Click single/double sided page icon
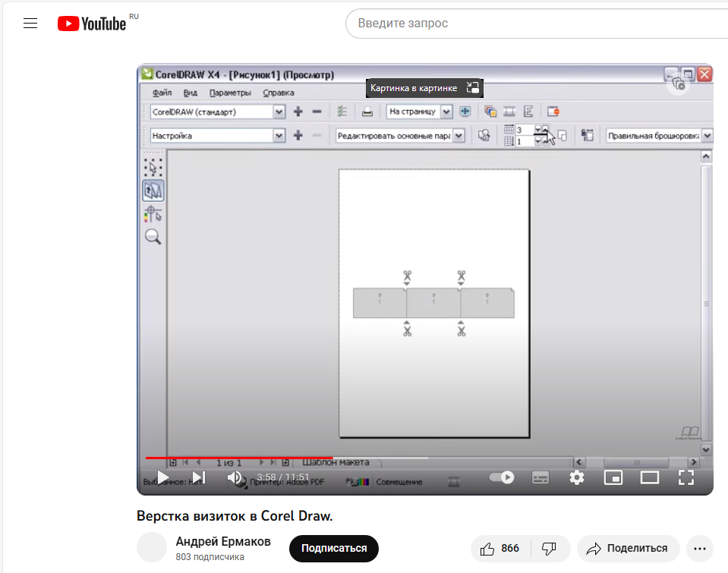Image resolution: width=728 pixels, height=573 pixels. coord(563,136)
